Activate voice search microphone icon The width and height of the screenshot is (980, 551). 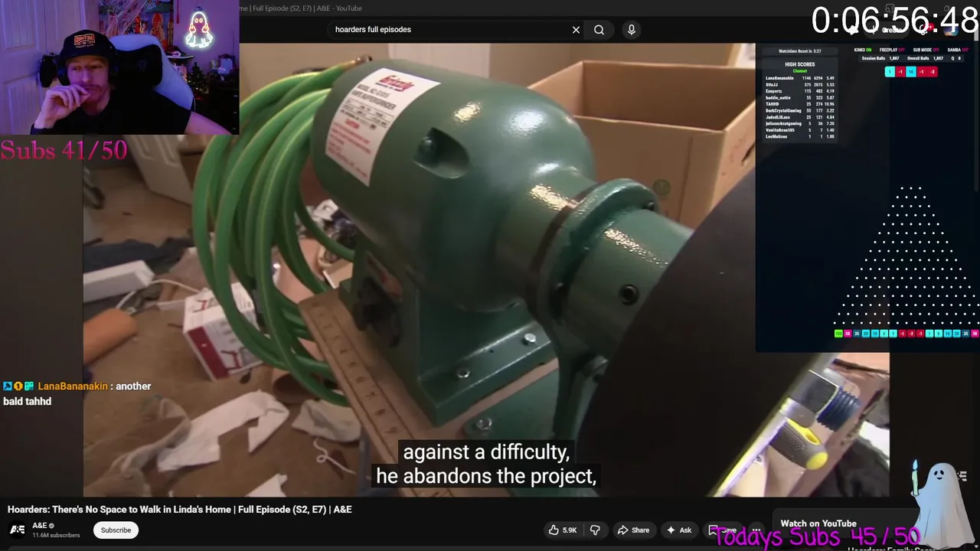[631, 30]
